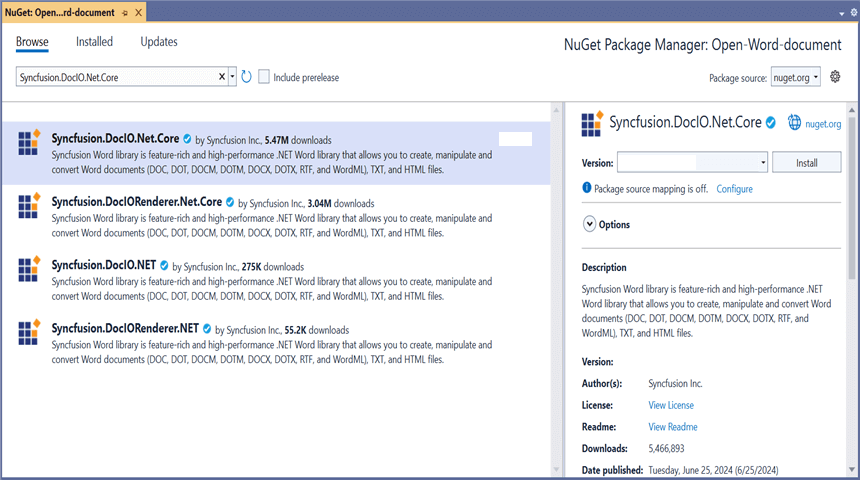
Task: Click the Downloads value 5,466,893
Action: [666, 449]
